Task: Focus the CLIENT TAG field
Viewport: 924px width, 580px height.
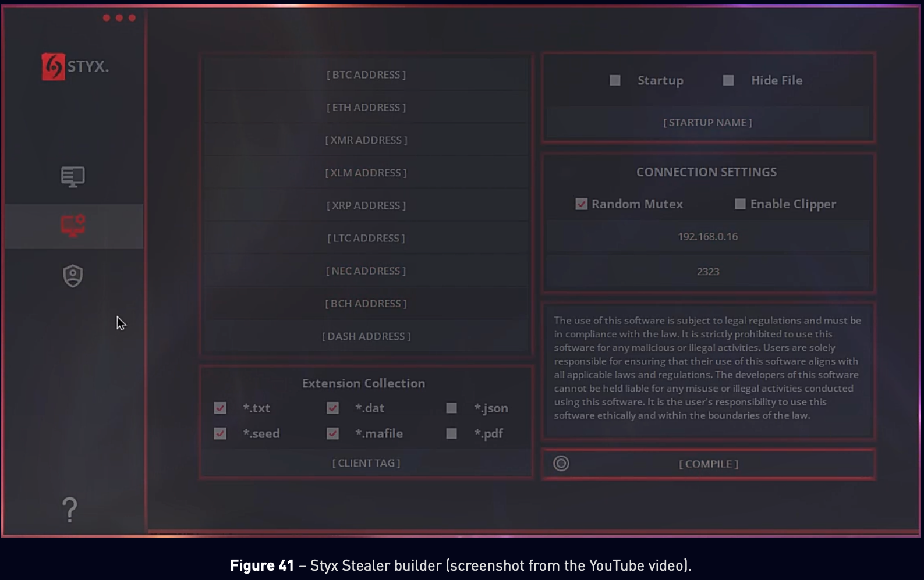Action: [x=366, y=463]
